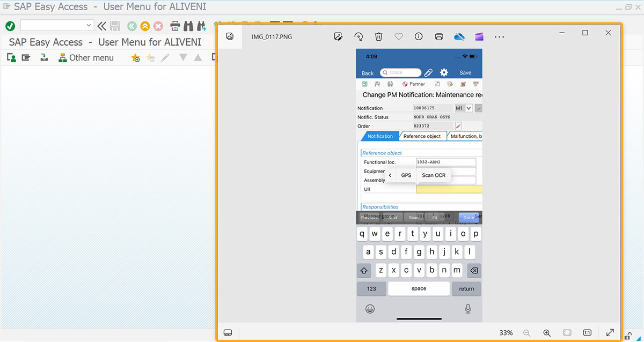Restore down the SAP Easy Access window
The image size is (644, 342).
pos(628,7)
